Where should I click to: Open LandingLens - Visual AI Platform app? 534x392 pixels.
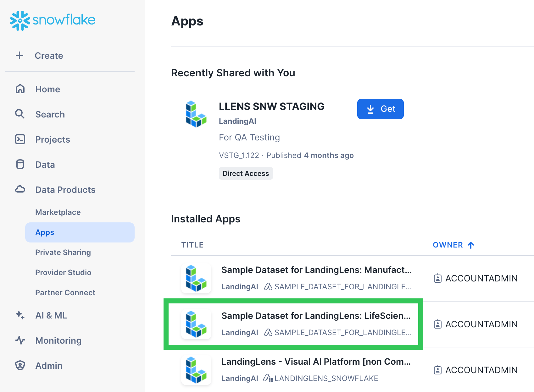(x=316, y=362)
